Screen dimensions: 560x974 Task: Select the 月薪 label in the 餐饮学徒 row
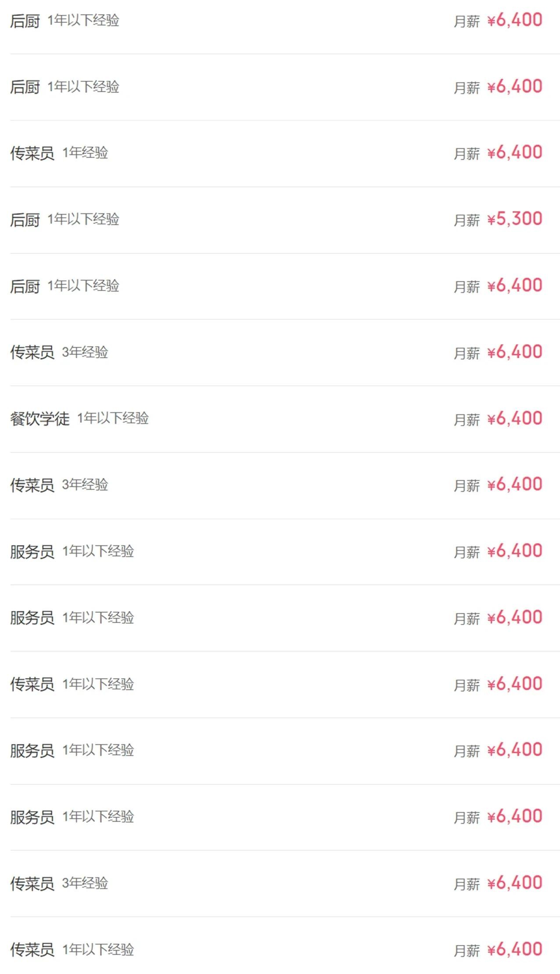pyautogui.click(x=467, y=420)
